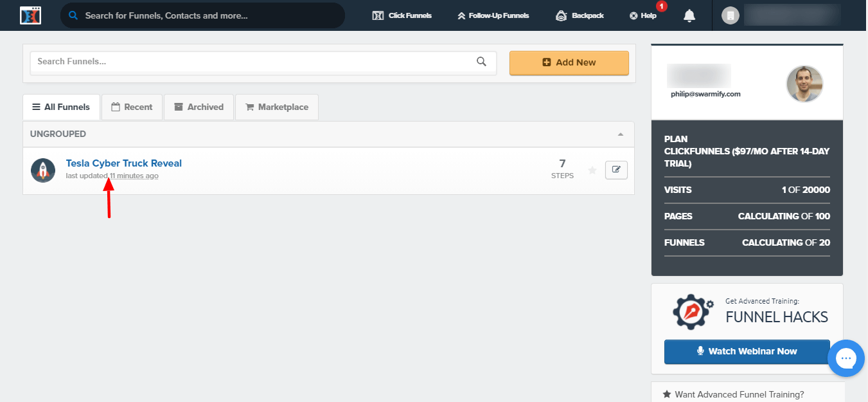Favorite Tesla Cyber Truck Reveal with star
This screenshot has height=402, width=868.
point(592,170)
